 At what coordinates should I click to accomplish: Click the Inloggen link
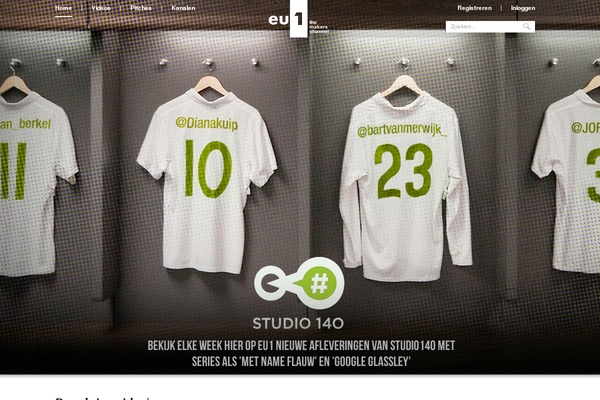[x=523, y=8]
